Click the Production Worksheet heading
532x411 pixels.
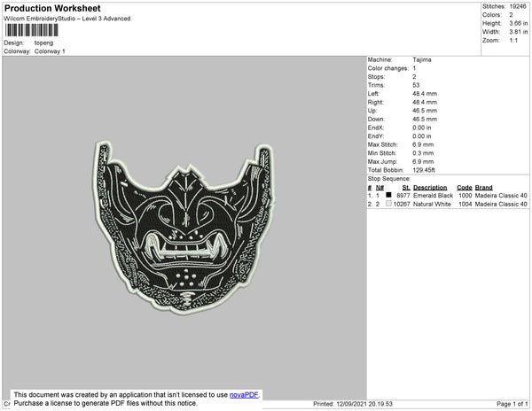52,9
